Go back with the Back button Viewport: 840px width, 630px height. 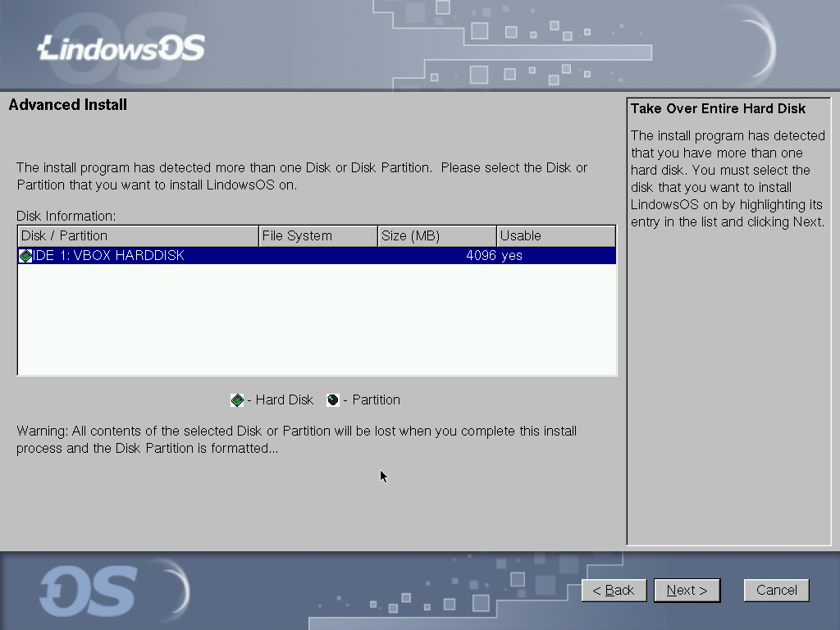pyautogui.click(x=614, y=591)
